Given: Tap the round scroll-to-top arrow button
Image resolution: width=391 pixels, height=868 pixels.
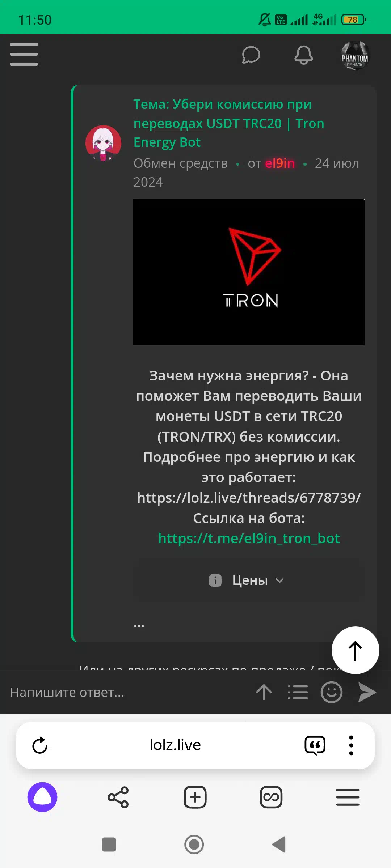Looking at the screenshot, I should (355, 650).
